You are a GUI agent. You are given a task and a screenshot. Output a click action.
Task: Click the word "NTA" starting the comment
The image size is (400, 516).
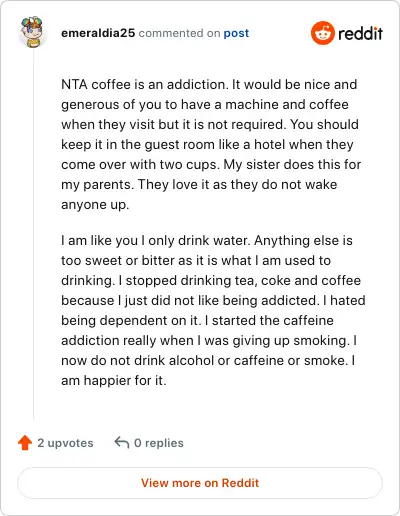click(74, 84)
